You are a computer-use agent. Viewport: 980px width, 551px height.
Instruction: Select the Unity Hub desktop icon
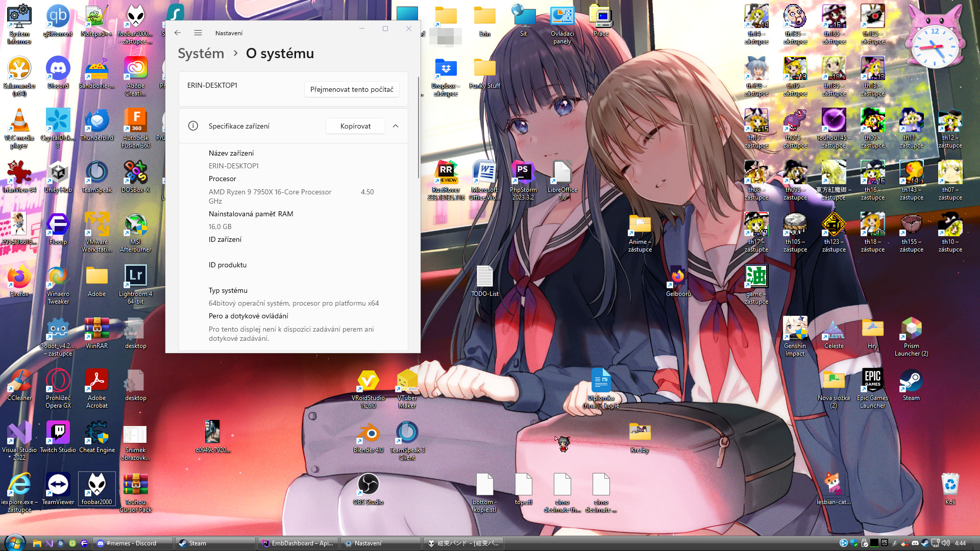(x=58, y=177)
